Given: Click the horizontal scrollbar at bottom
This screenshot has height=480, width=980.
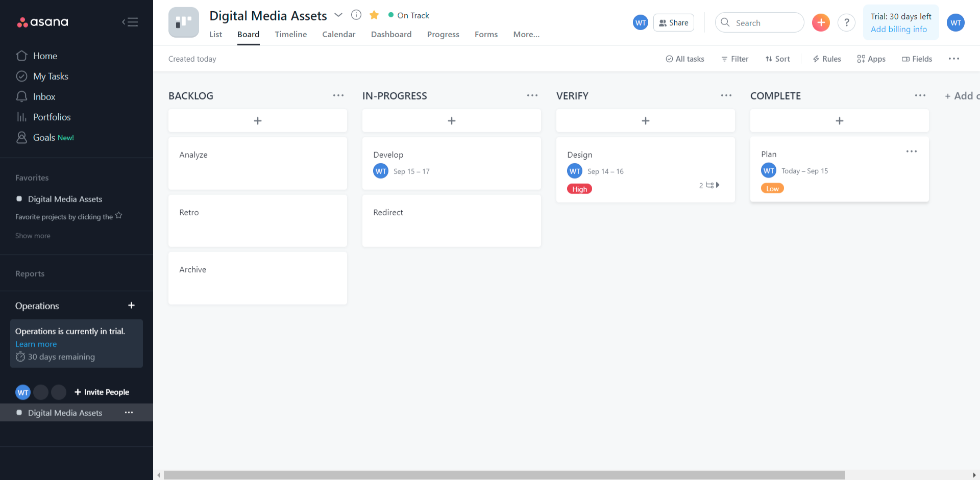Looking at the screenshot, I should click(x=504, y=475).
